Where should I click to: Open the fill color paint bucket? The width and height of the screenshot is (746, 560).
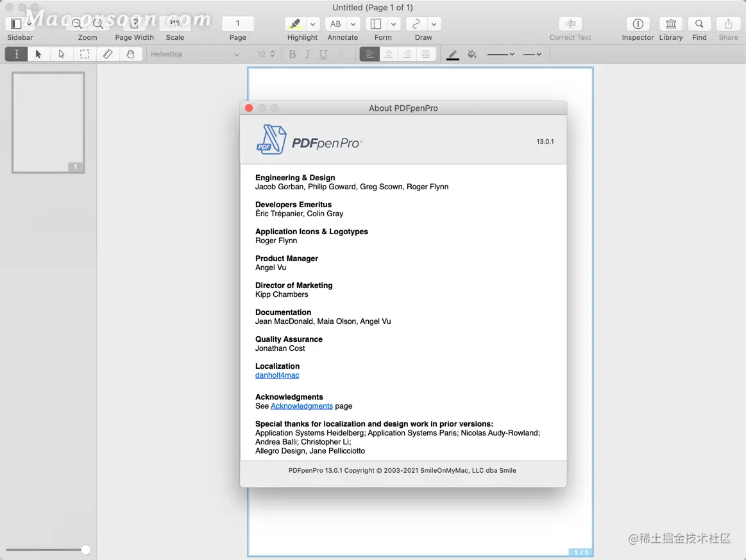pos(472,55)
